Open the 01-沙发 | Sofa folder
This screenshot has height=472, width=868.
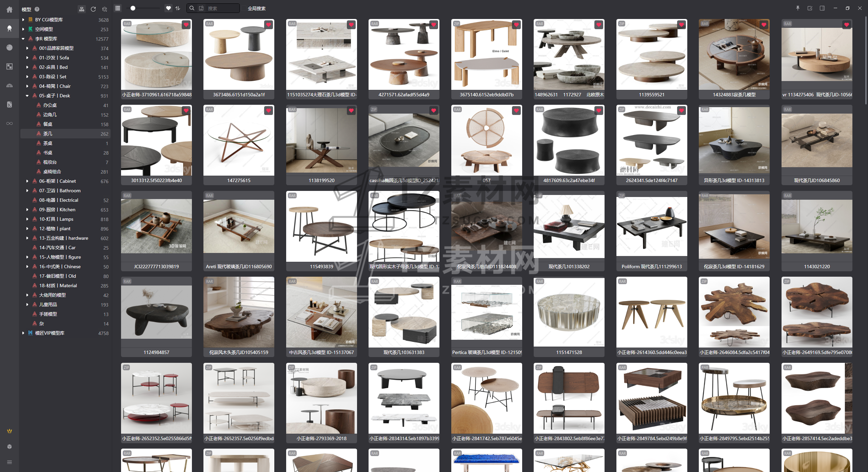coord(54,58)
